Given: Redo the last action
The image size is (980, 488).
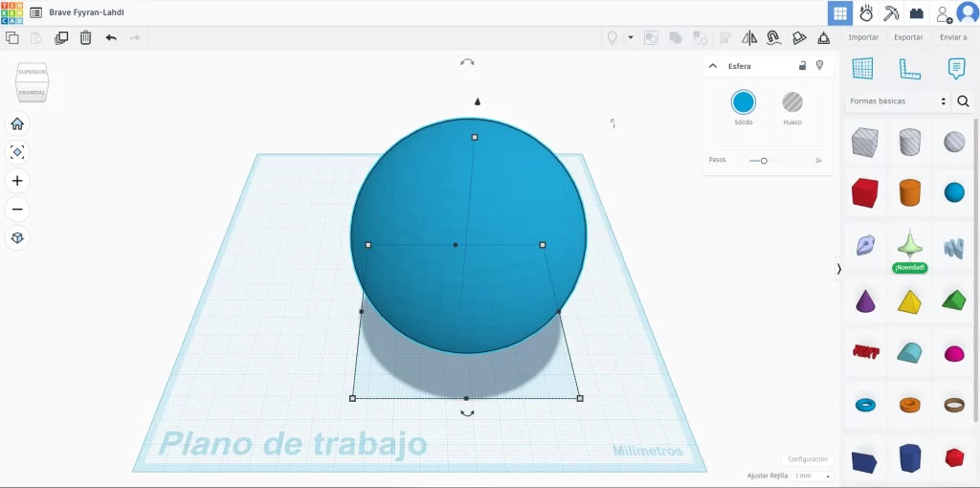Looking at the screenshot, I should click(135, 38).
